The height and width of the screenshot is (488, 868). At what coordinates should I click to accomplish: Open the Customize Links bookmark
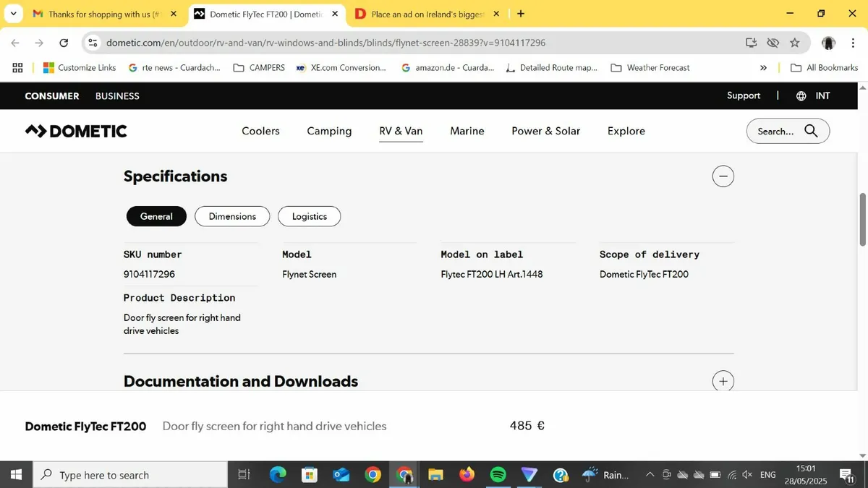[80, 67]
